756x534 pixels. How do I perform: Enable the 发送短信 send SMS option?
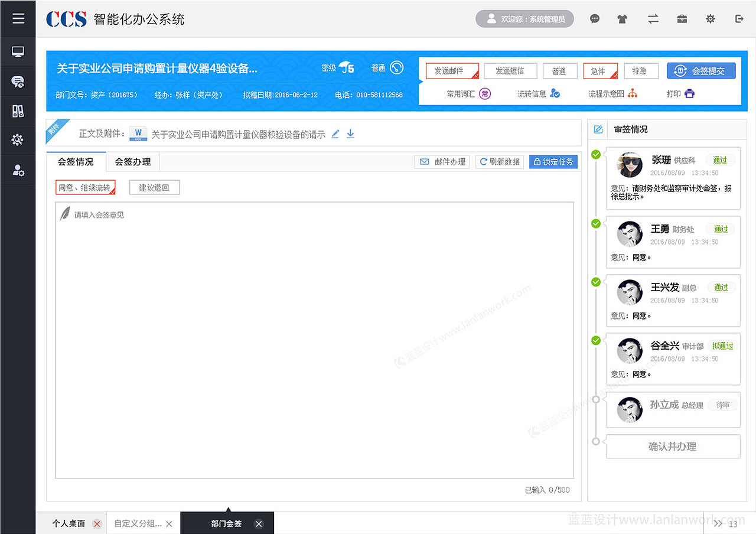(x=510, y=70)
